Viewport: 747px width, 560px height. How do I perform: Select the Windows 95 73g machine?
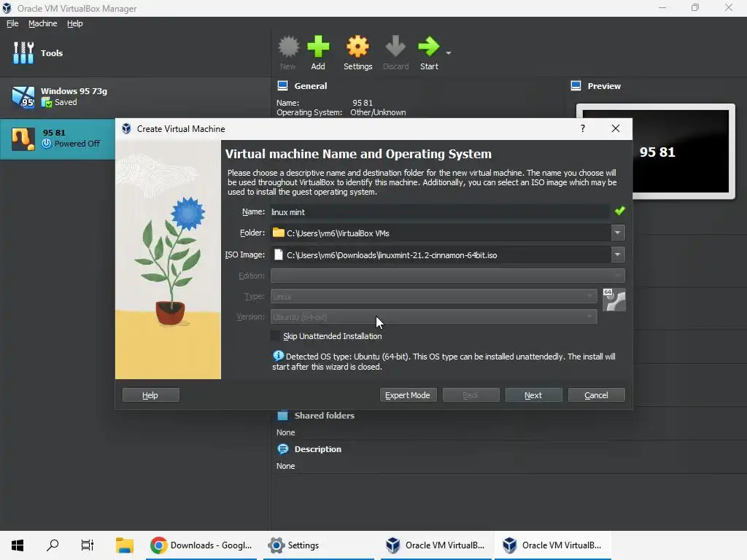[135, 97]
